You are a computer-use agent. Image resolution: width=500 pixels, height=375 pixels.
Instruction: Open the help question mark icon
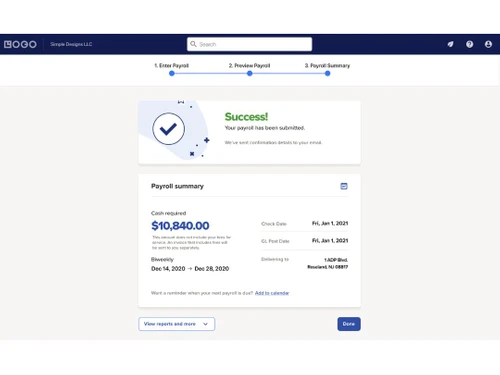point(469,44)
